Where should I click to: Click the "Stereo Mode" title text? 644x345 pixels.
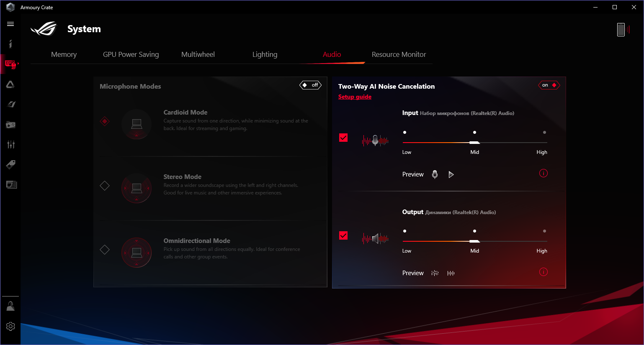pos(183,177)
